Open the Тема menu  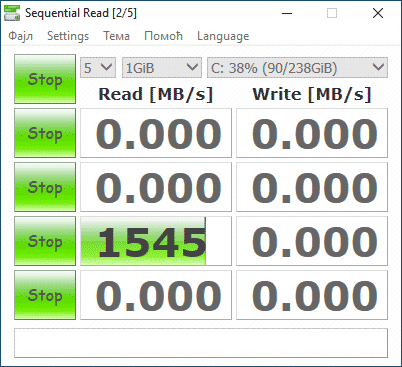click(116, 36)
